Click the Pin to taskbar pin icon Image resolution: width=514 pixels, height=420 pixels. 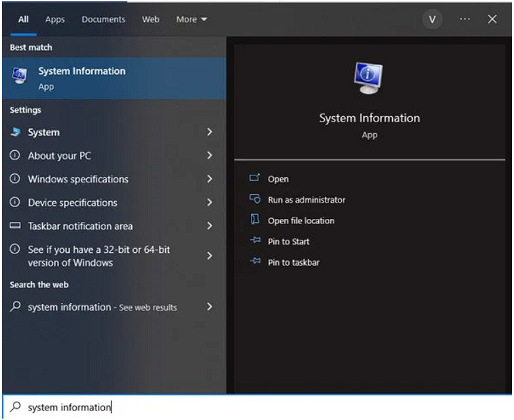[x=255, y=262]
